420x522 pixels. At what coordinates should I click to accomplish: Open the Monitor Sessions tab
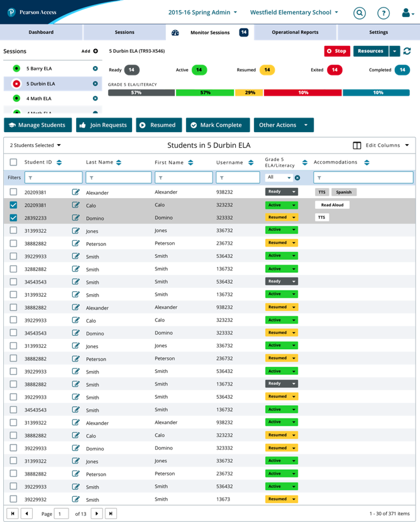[x=209, y=32]
